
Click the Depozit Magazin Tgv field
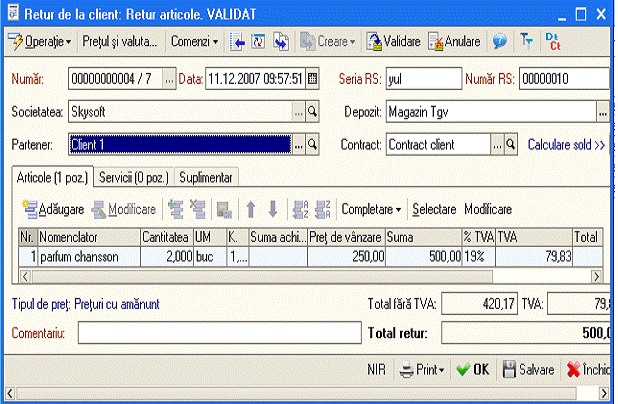tap(491, 112)
